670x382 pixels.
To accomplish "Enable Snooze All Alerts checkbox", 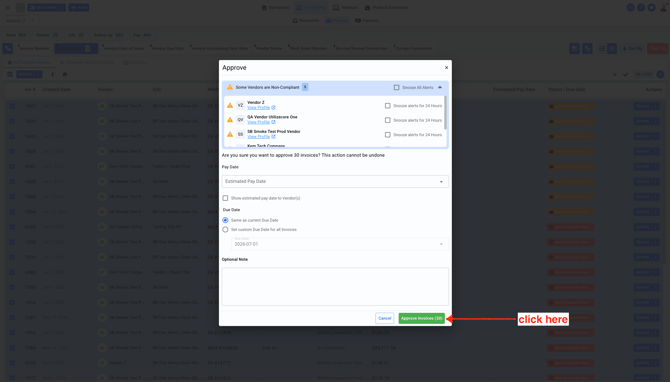I will pos(397,87).
